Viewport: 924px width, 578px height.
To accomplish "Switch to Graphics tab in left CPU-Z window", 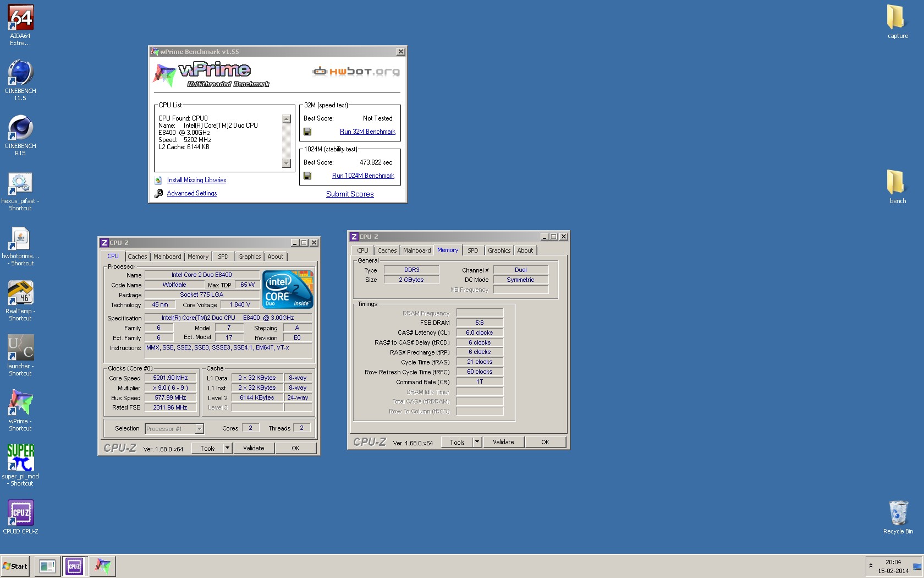I will click(250, 257).
